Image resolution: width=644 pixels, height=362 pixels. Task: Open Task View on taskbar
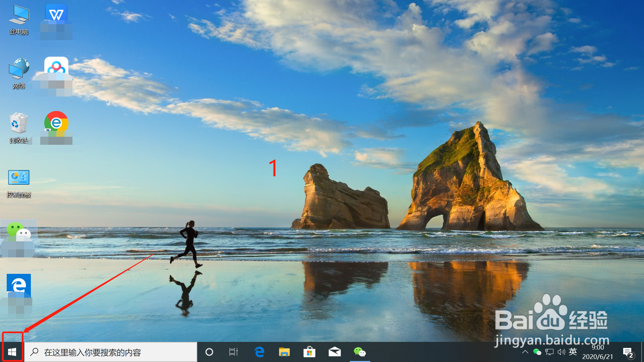233,352
